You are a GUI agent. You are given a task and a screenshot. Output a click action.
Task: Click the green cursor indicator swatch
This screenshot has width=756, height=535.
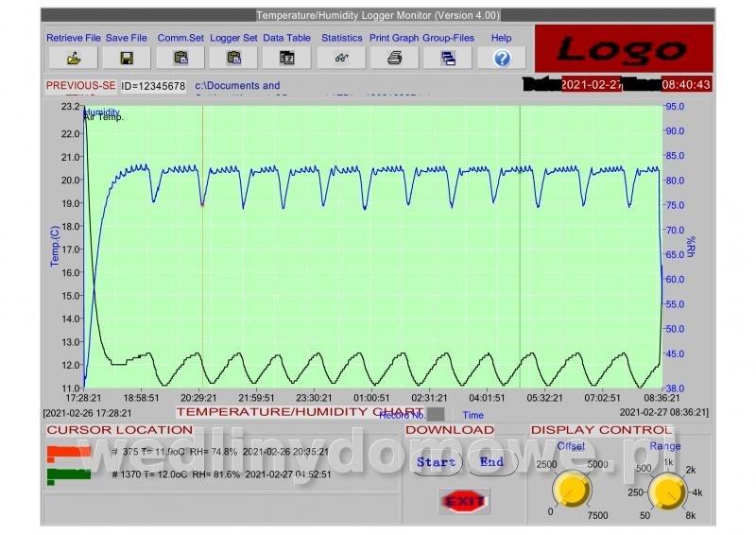click(x=68, y=475)
